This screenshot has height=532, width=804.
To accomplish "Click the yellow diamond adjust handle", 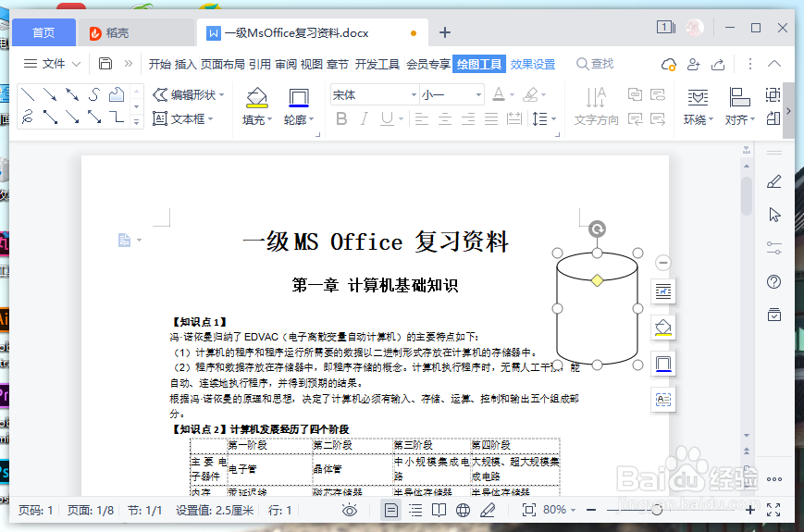I will pyautogui.click(x=597, y=280).
